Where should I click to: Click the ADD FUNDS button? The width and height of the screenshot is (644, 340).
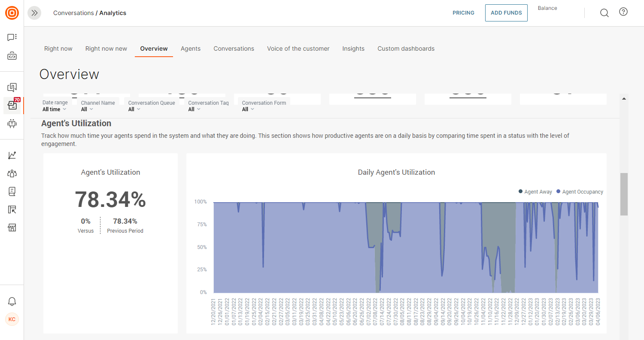tap(506, 13)
